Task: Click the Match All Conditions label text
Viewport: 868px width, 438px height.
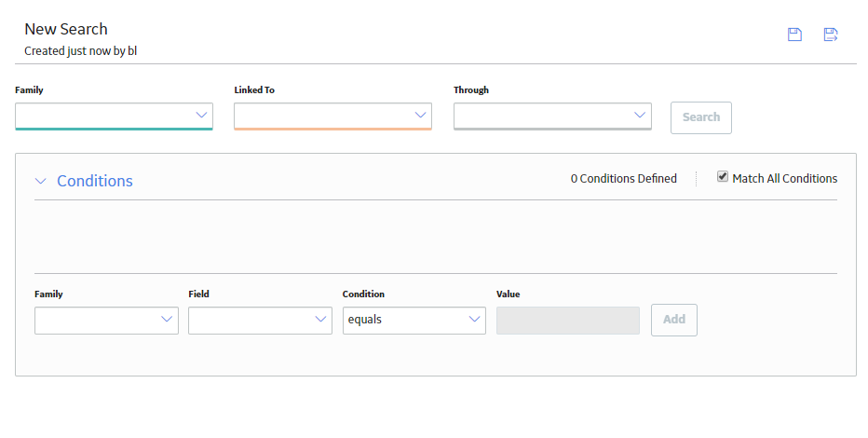Action: pyautogui.click(x=784, y=178)
